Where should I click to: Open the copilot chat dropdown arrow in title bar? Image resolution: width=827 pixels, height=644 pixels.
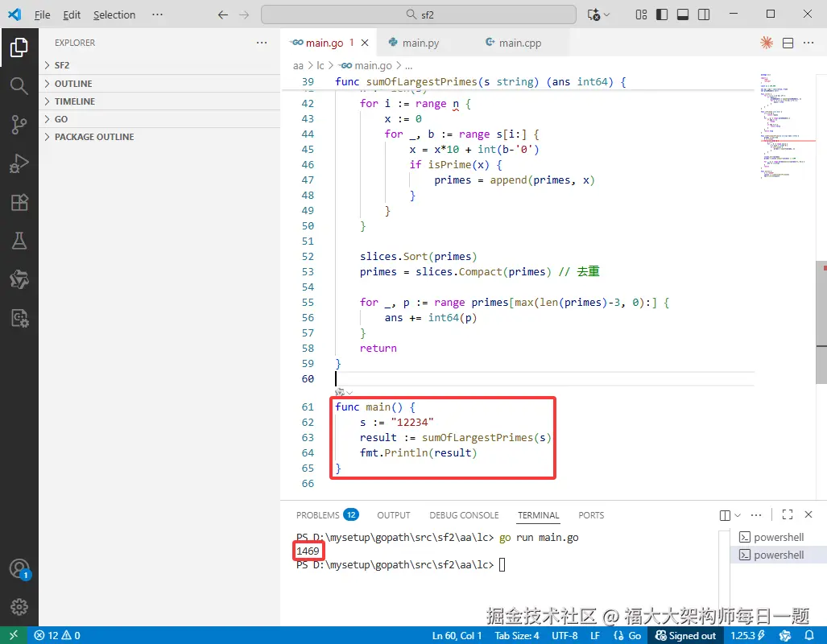[x=606, y=14]
